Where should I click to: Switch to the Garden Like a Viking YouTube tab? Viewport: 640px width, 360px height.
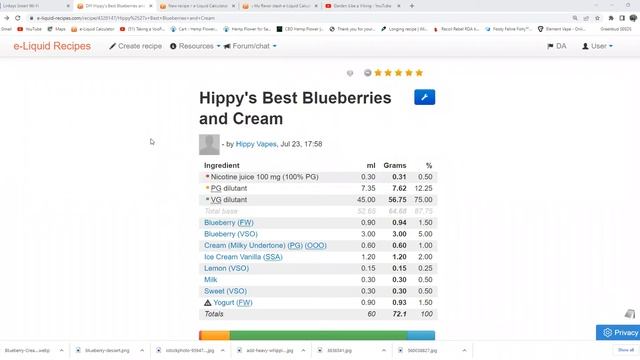pyautogui.click(x=362, y=6)
